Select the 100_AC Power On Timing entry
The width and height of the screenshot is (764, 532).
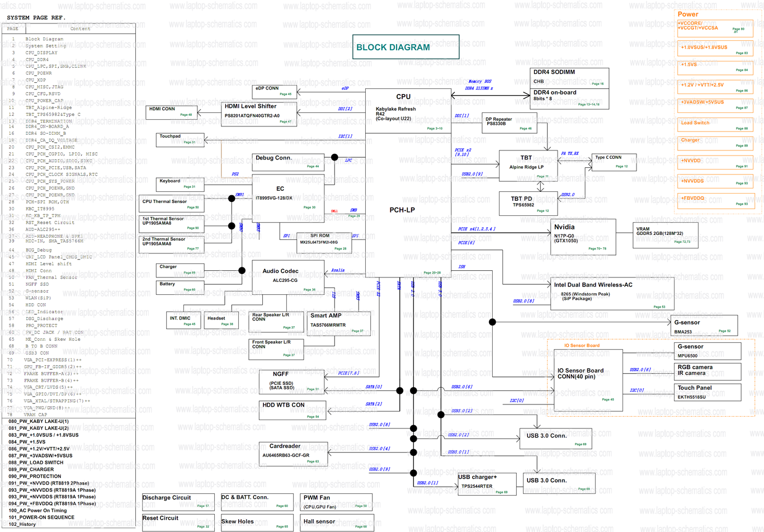tap(37, 510)
